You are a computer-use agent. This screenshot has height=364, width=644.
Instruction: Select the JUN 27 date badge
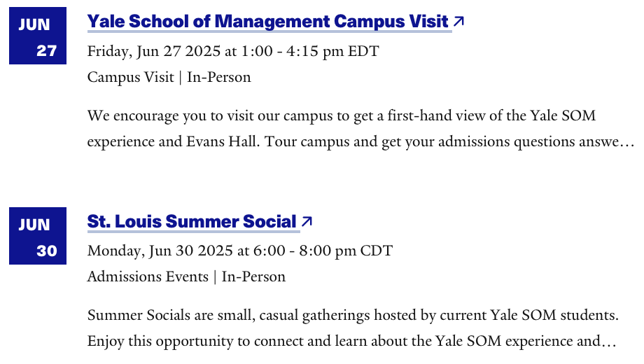click(38, 36)
